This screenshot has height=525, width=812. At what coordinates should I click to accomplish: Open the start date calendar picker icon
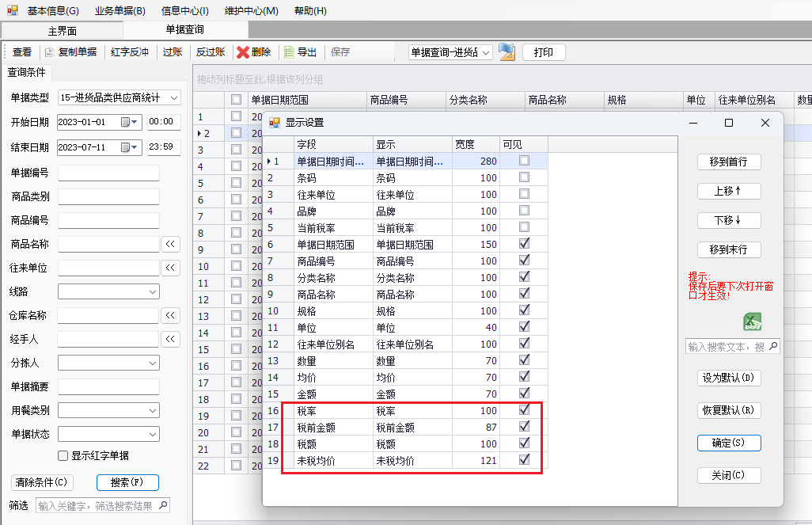coord(125,122)
